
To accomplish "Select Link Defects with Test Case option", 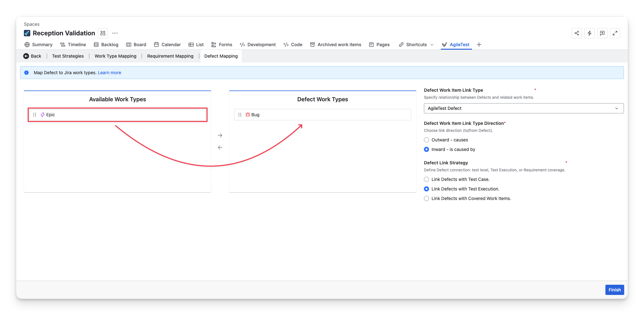I will click(x=426, y=179).
